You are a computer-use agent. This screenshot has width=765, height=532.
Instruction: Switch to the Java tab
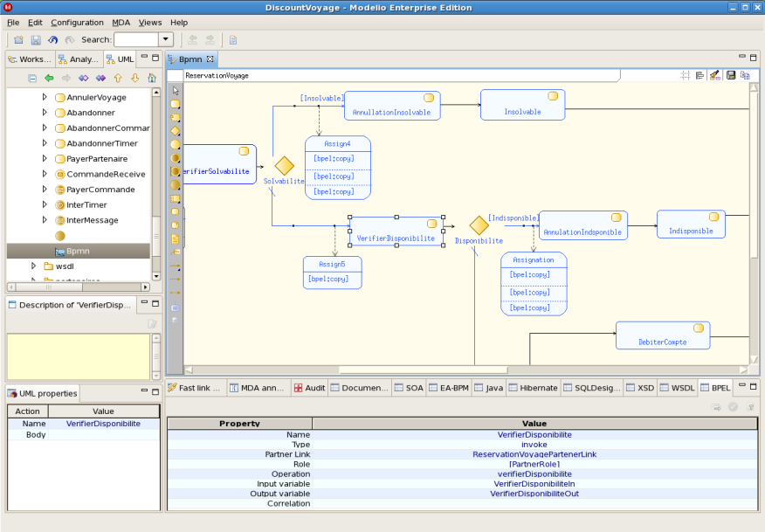coord(489,388)
